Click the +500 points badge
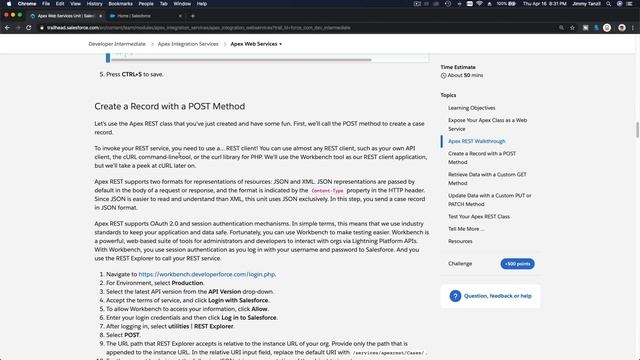The height and width of the screenshot is (360, 640). [x=517, y=264]
